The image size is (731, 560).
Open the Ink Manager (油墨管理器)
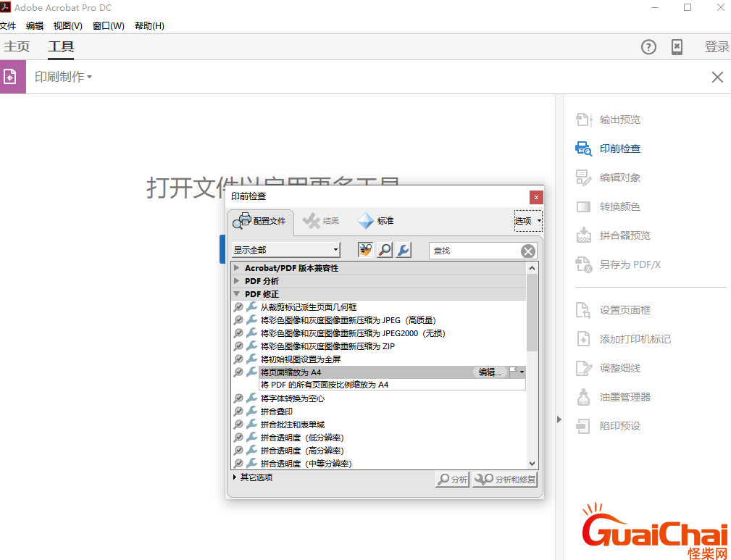point(613,397)
